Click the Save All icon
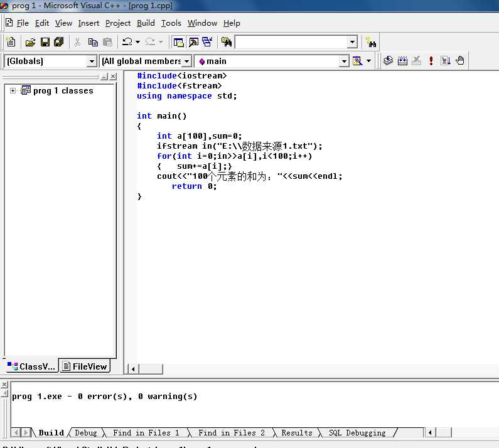 pos(59,42)
